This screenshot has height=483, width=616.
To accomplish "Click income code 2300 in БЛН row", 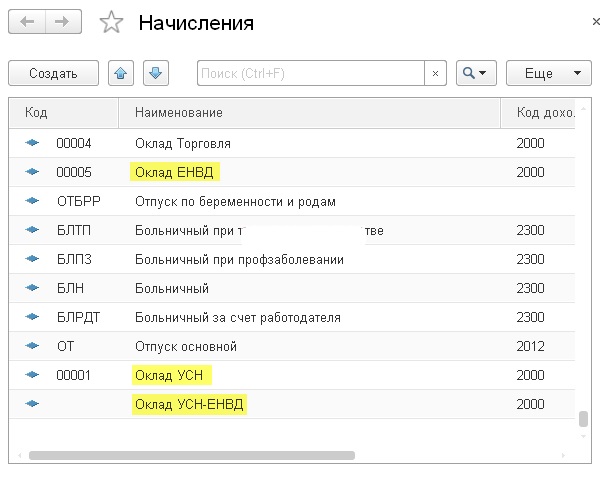I will point(530,288).
